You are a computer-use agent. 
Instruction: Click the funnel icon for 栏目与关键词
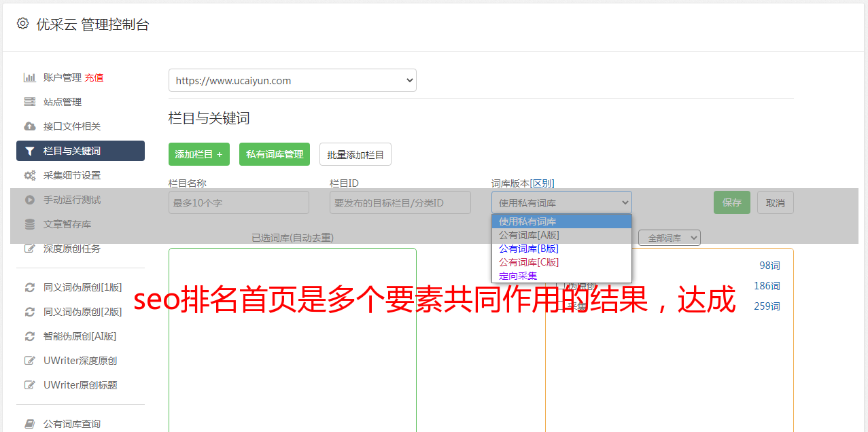click(30, 151)
